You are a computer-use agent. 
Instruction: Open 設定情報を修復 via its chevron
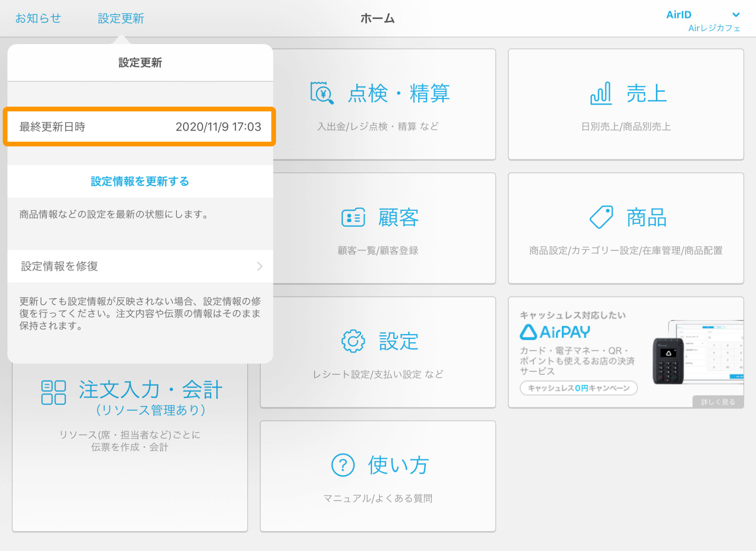coord(259,266)
